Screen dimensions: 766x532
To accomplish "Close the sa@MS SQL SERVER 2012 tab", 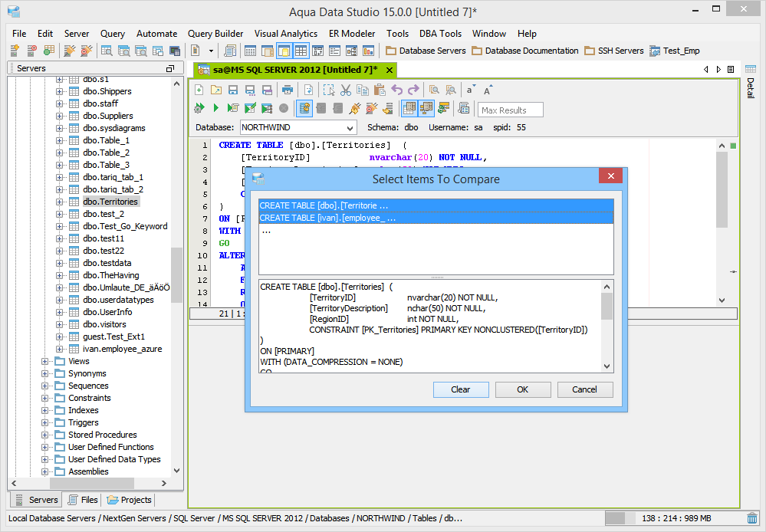I will (x=390, y=70).
